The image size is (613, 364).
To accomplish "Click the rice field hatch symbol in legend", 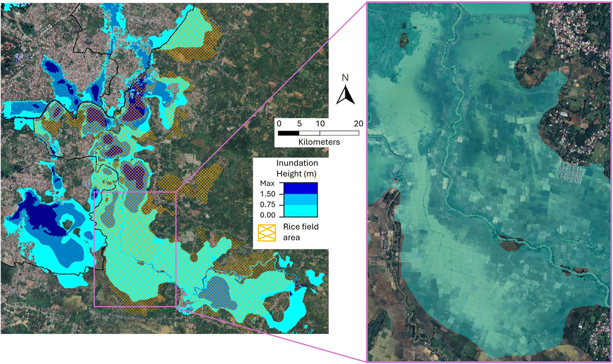I will 266,233.
